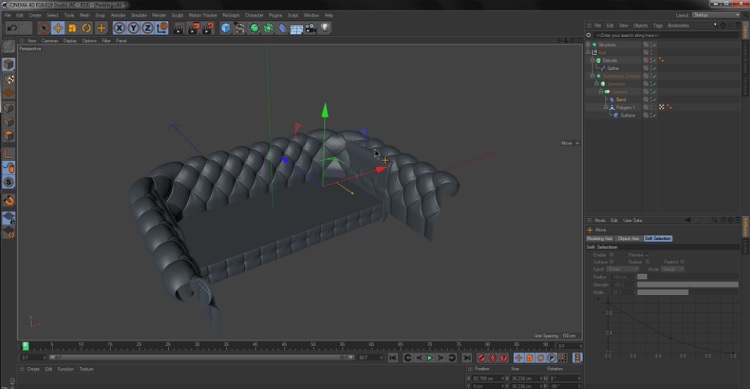Viewport: 750px width, 389px height.
Task: Click the Undo arrow icon
Action: click(12, 28)
